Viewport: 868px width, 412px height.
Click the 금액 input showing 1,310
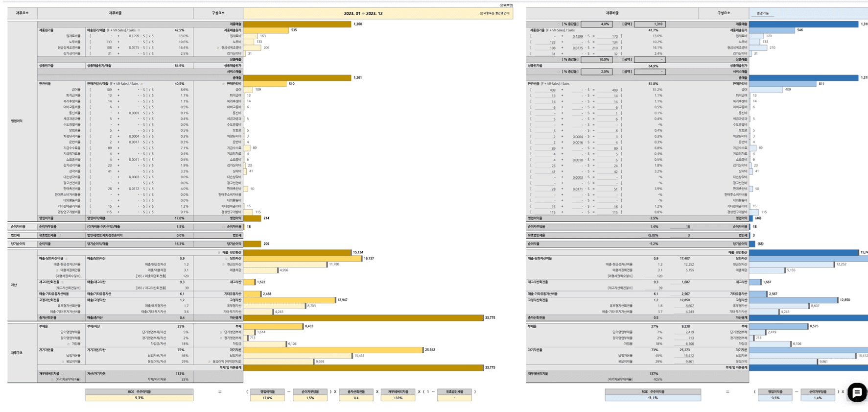coord(649,24)
